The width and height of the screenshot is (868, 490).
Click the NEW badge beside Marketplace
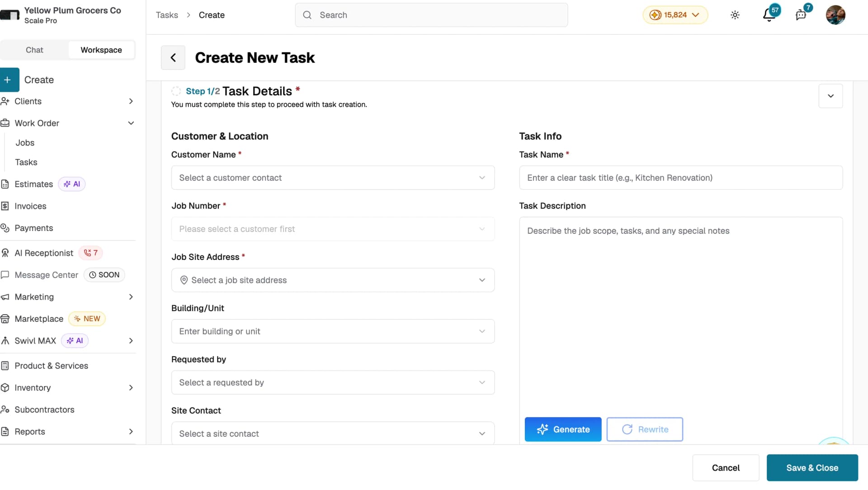(x=87, y=319)
